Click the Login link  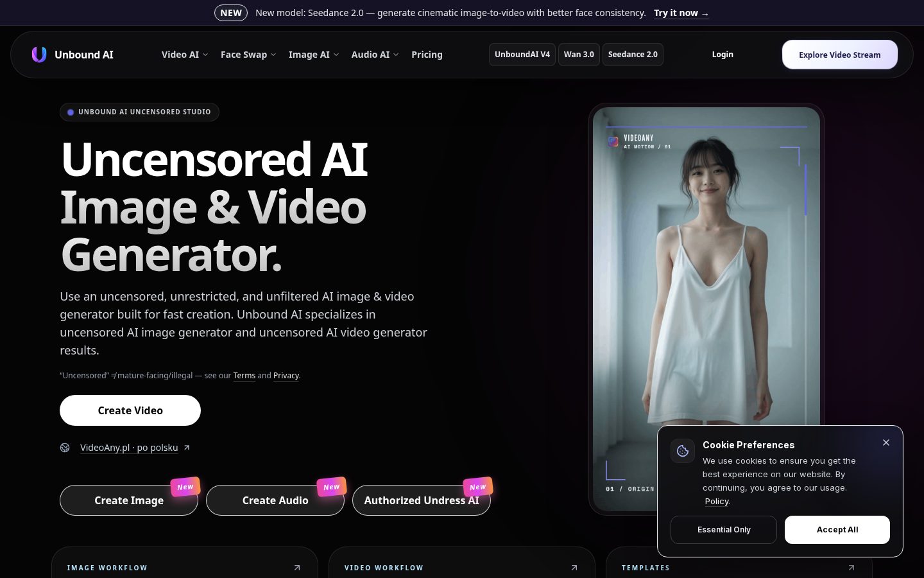click(x=723, y=55)
